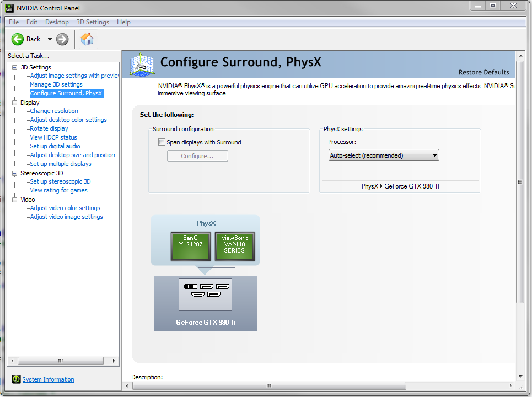
Task: Click the main panel horizontal scrollbar thumb
Action: pyautogui.click(x=269, y=385)
